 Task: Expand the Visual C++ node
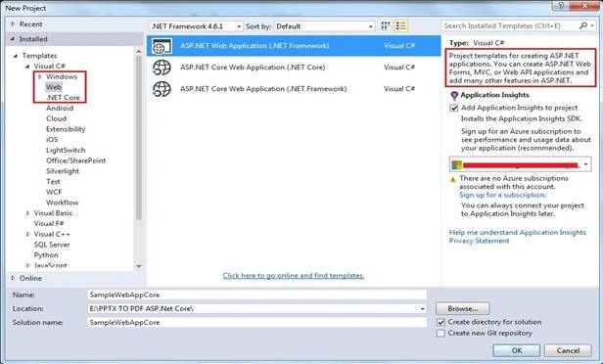click(27, 234)
